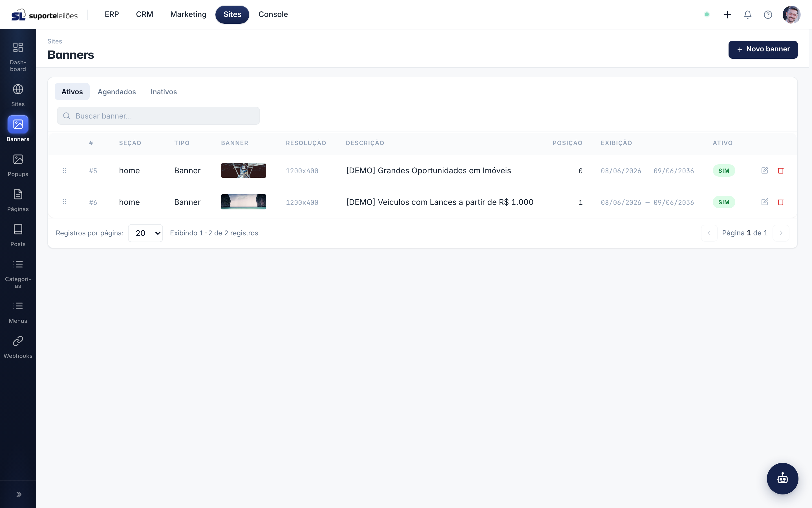Click the search magnifier icon

[67, 116]
